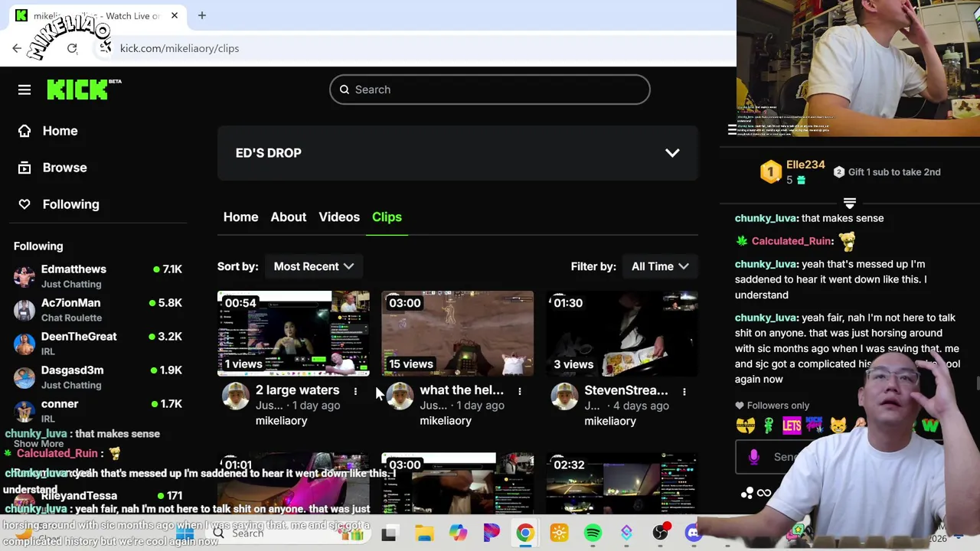Click '2 large waters' clip title

point(297,390)
